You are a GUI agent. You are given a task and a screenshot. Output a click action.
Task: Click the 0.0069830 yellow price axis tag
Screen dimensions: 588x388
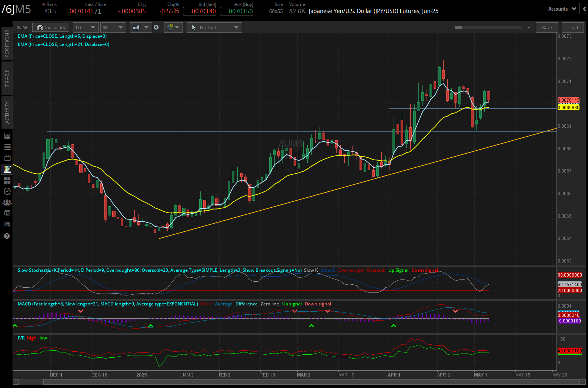[568, 108]
